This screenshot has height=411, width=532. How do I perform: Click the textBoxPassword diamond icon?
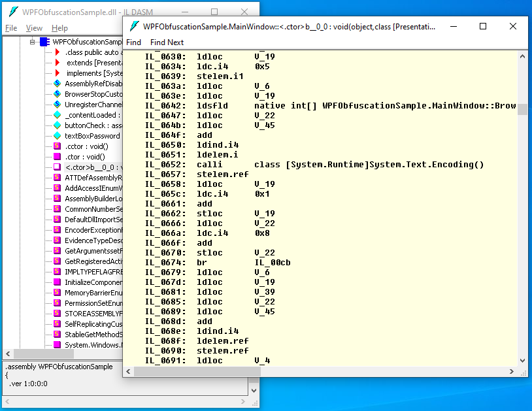click(58, 136)
